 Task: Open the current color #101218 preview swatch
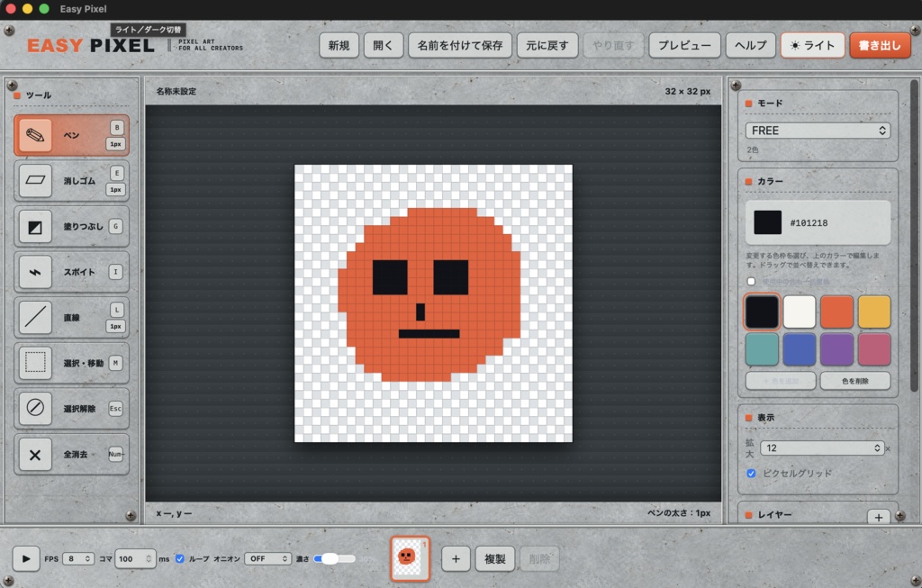click(x=768, y=222)
